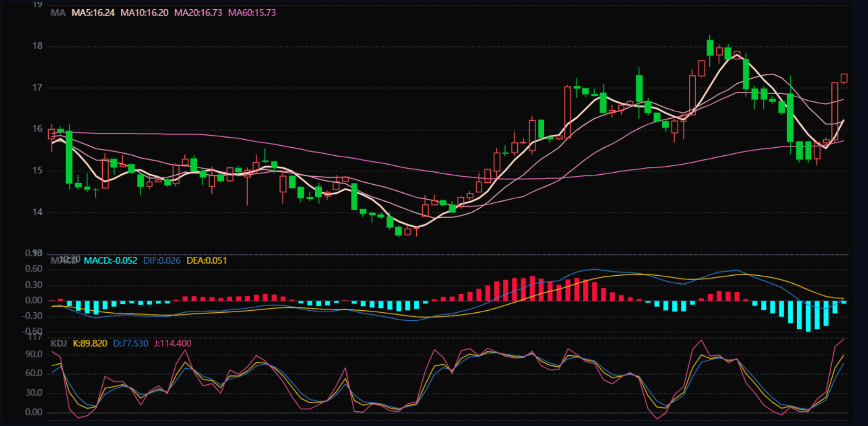868x426 pixels.
Task: Select the MA10:16.20 moving average value
Action: pyautogui.click(x=144, y=13)
